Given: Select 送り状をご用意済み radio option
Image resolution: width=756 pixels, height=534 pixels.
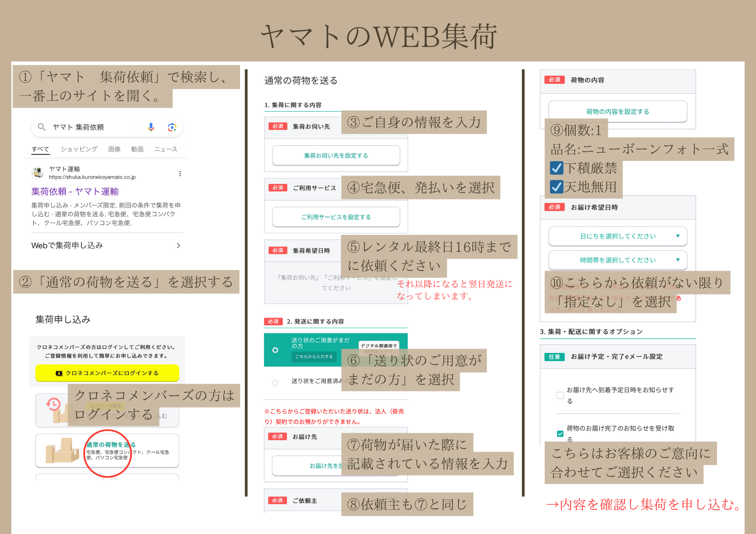Looking at the screenshot, I should click(275, 383).
